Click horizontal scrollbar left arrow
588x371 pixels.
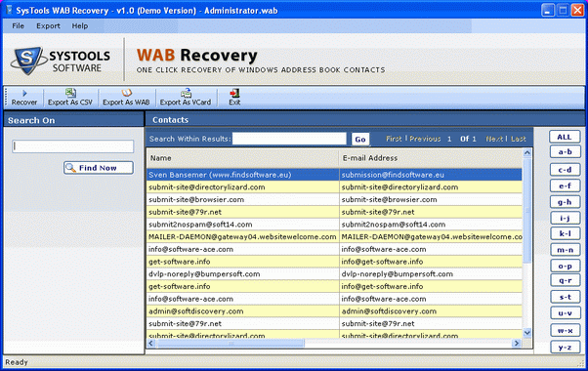pos(151,343)
